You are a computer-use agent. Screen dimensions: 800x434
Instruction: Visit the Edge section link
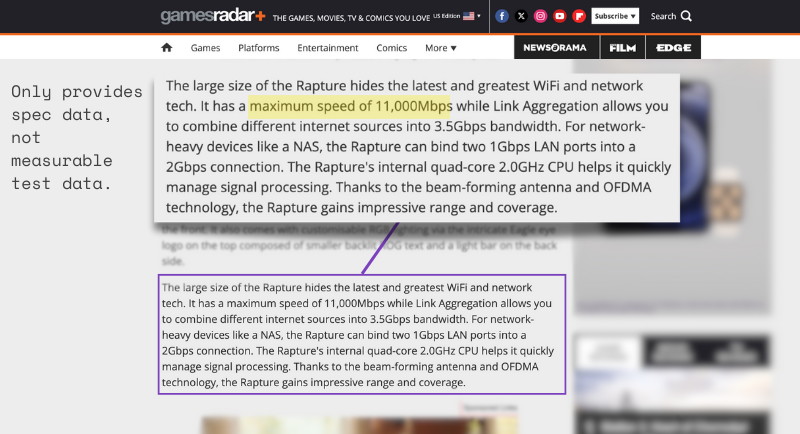pyautogui.click(x=673, y=47)
